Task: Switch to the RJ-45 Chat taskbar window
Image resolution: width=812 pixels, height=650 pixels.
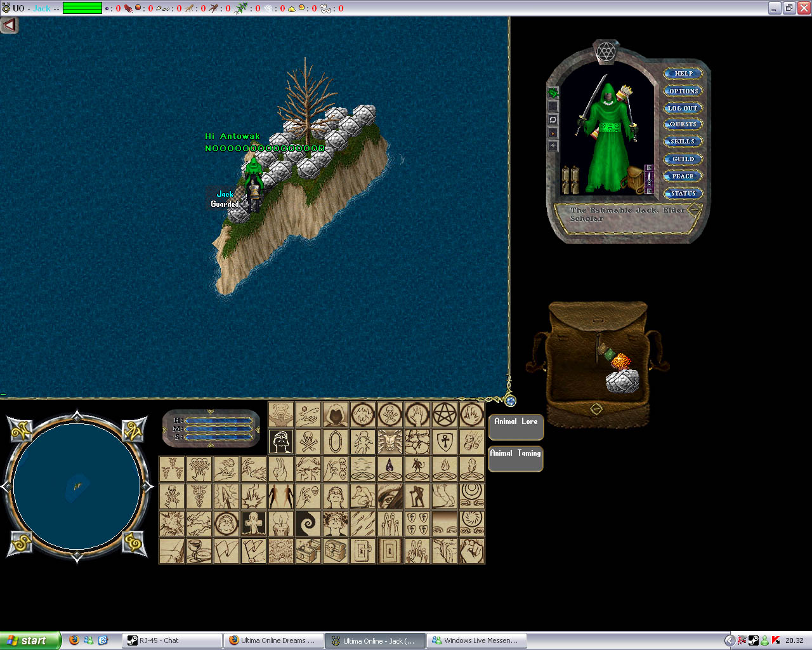Action: pos(173,640)
